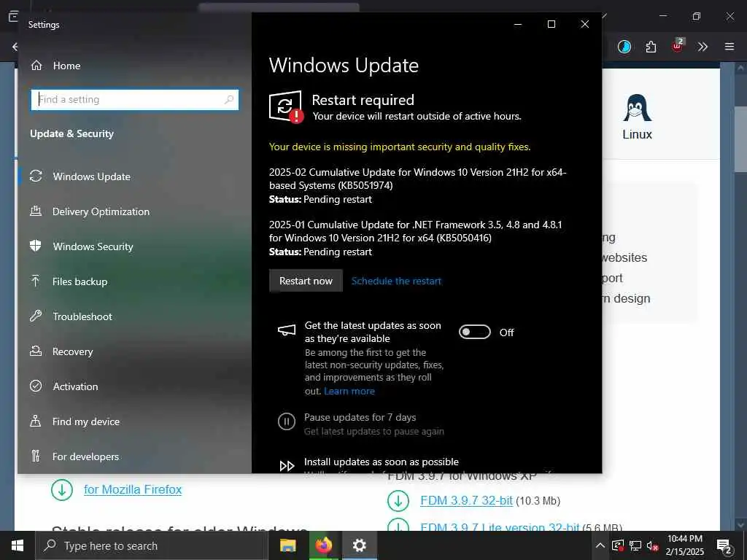Click the blue circular extension icon in Firefox
This screenshot has height=560, width=747.
click(624, 47)
